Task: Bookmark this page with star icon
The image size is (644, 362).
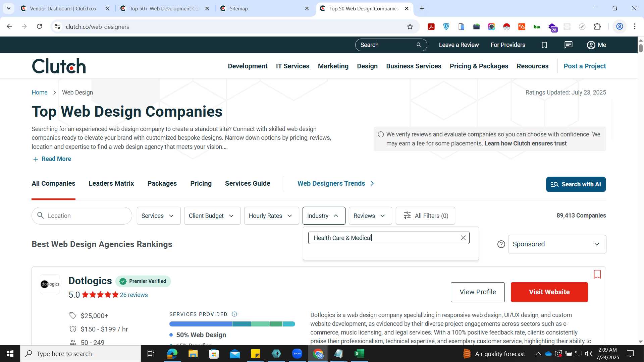Action: (x=410, y=26)
